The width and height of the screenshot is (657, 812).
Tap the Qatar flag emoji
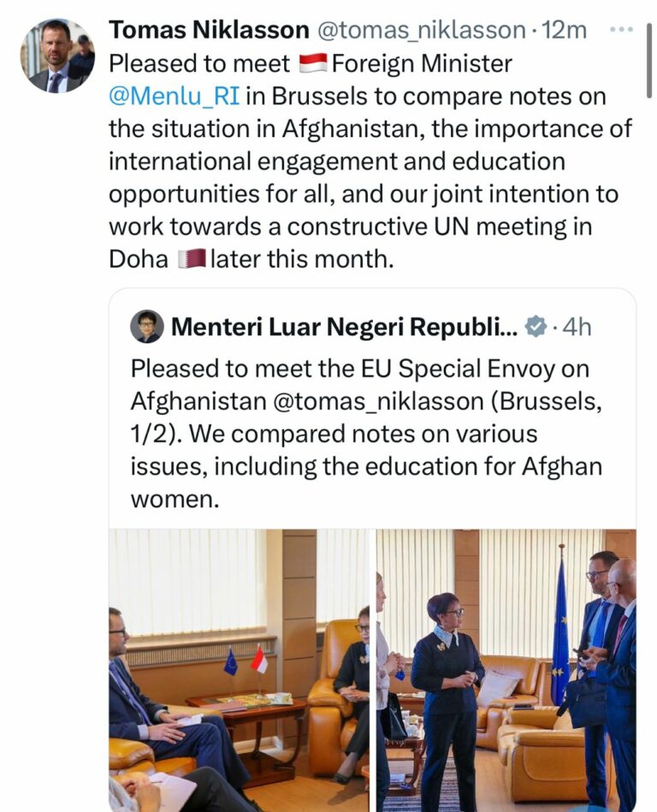tap(192, 259)
